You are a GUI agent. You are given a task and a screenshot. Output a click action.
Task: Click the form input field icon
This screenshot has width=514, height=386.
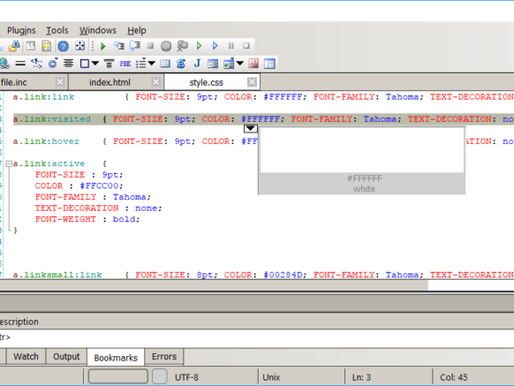click(229, 63)
